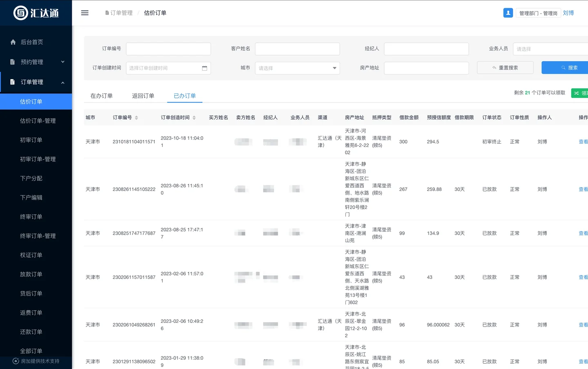Open the 业务人员 select dropdown
The width and height of the screenshot is (588, 369).
coord(550,49)
